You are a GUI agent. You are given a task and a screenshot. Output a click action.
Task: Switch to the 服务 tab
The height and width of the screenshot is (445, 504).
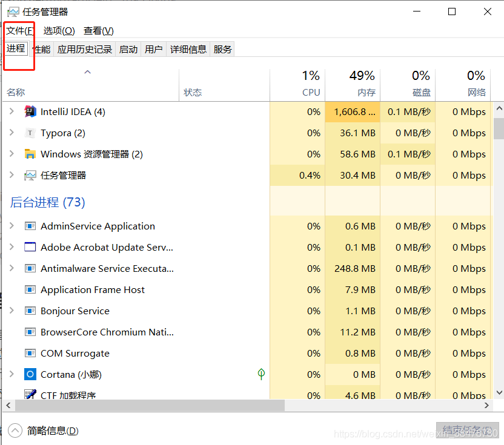coord(222,49)
